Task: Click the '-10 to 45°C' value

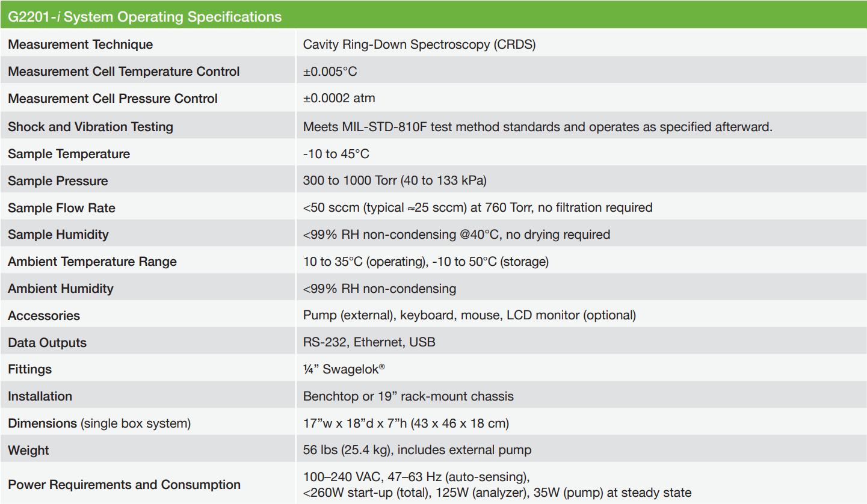Action: (336, 154)
